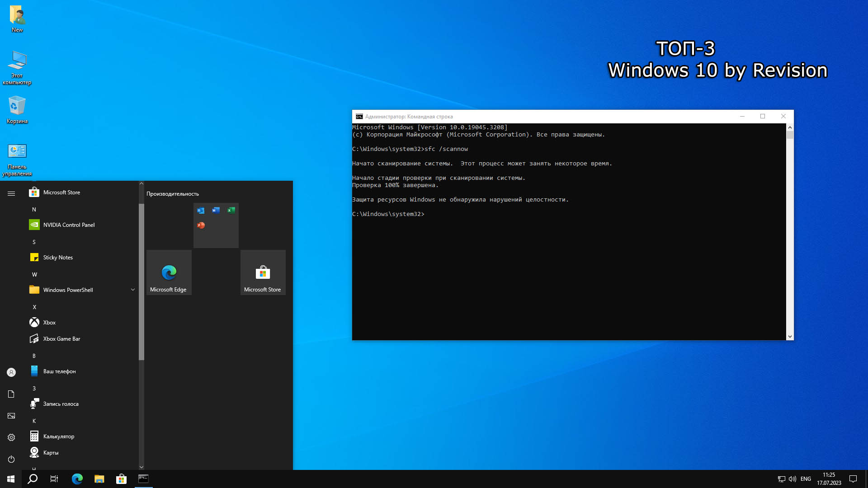
Task: Click the Word icon in the Office tile folder
Action: tap(216, 210)
